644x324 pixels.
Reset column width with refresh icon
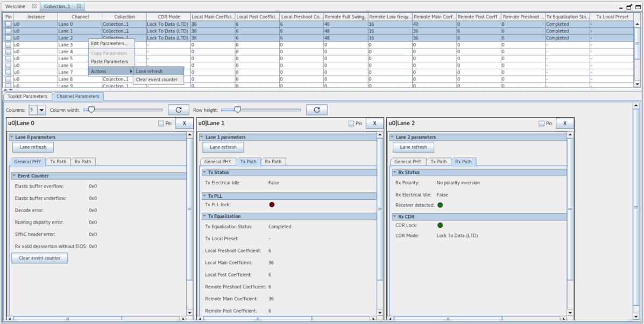[x=179, y=110]
